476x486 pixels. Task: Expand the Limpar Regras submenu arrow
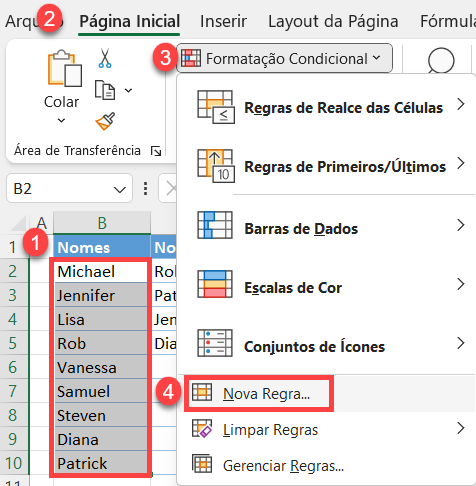[461, 428]
